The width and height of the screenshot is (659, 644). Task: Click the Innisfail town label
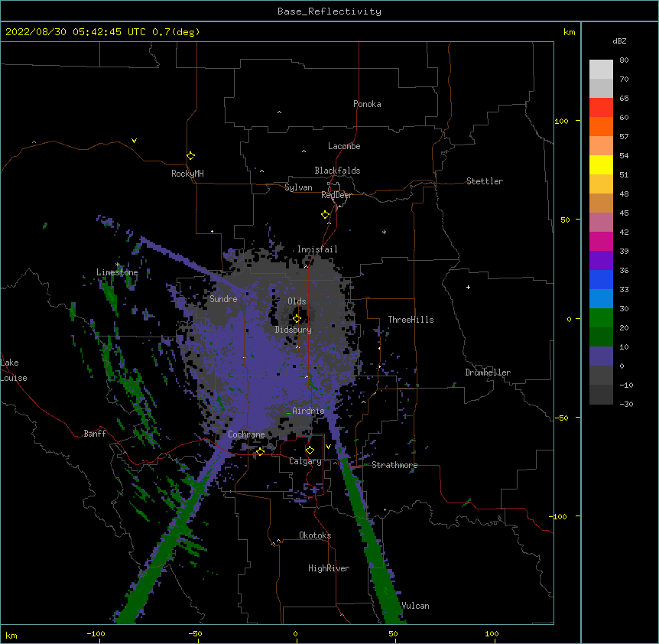317,249
